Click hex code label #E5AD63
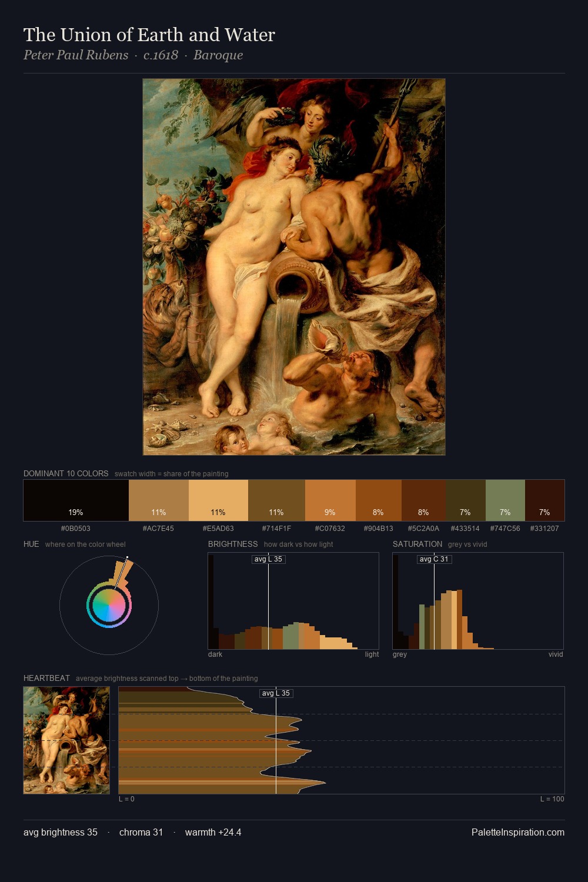588x882 pixels. (218, 529)
